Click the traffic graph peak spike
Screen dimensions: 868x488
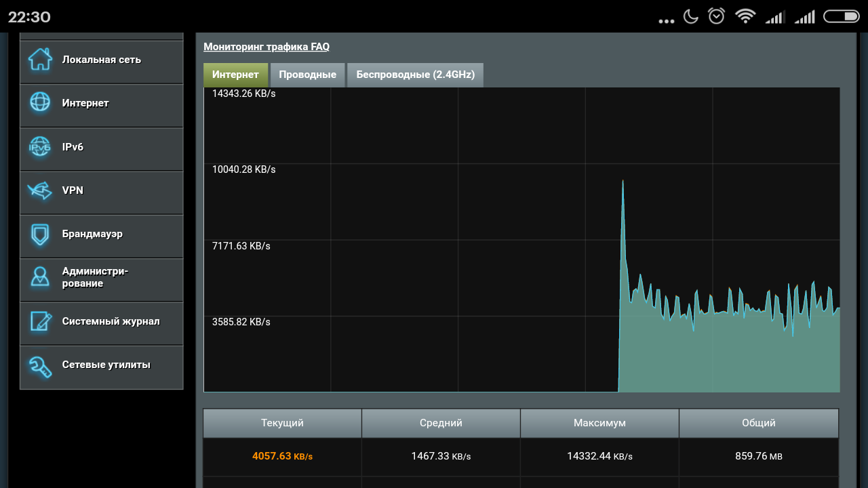point(623,182)
